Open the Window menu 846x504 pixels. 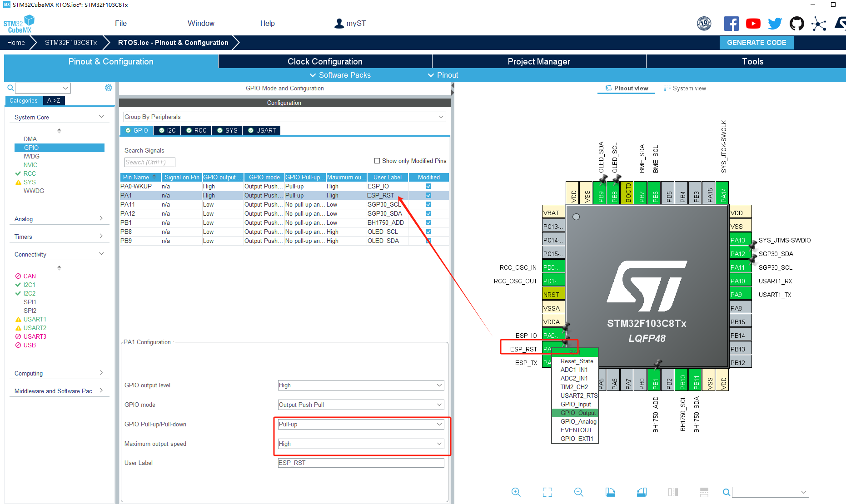click(x=200, y=23)
